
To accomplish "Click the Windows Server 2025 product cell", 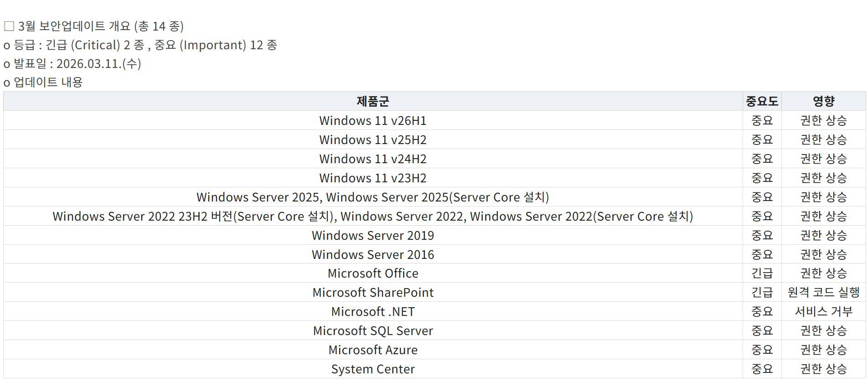I will (372, 197).
